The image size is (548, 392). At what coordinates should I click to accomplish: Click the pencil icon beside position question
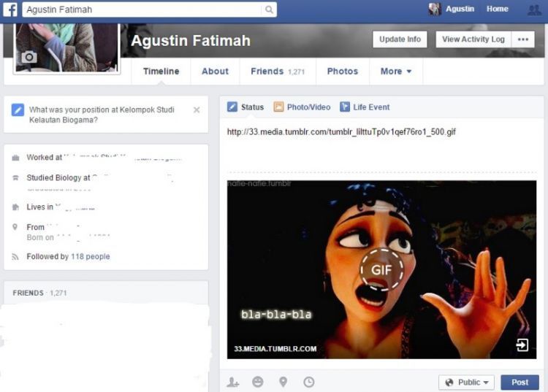[18, 109]
